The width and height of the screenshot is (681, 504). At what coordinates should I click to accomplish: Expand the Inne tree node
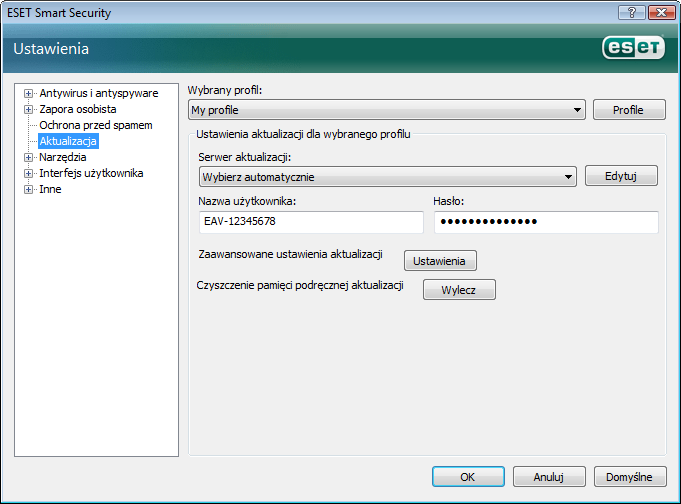click(x=28, y=189)
